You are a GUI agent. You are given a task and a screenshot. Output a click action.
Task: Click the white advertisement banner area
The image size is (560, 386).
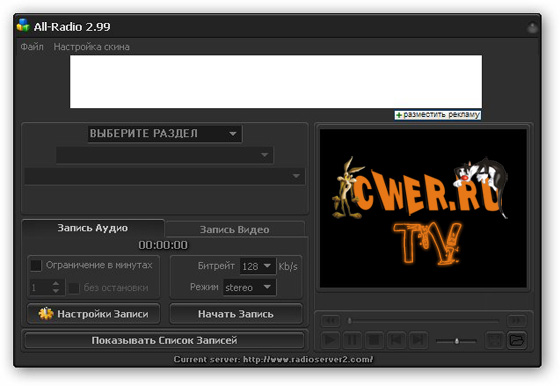(x=276, y=81)
